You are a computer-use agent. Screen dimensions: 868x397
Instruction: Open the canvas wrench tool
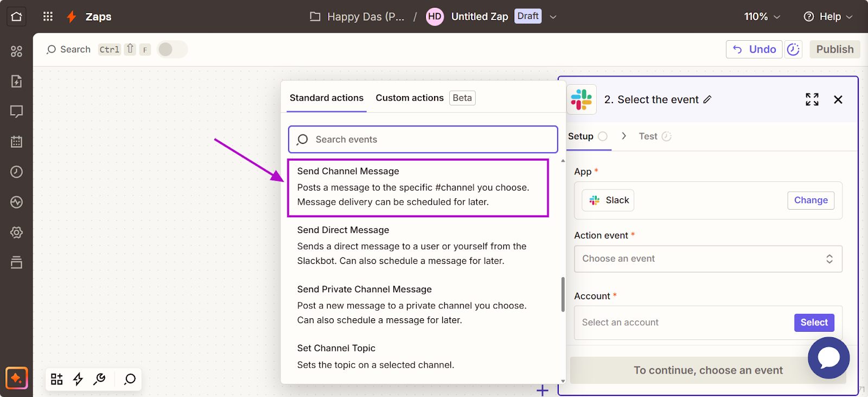[99, 379]
